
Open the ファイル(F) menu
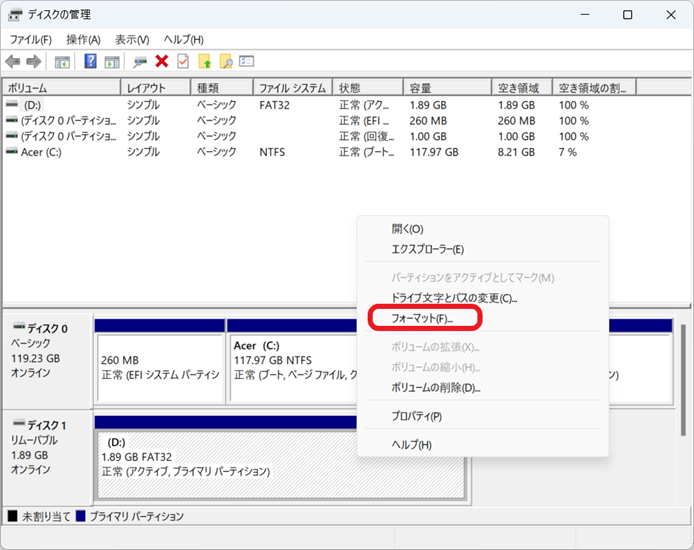click(31, 39)
